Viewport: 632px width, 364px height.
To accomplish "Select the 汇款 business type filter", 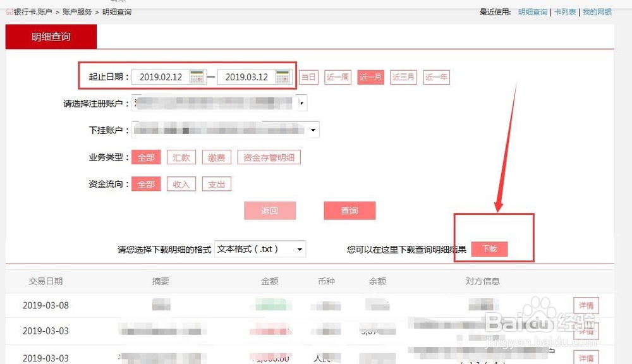I will [x=181, y=157].
